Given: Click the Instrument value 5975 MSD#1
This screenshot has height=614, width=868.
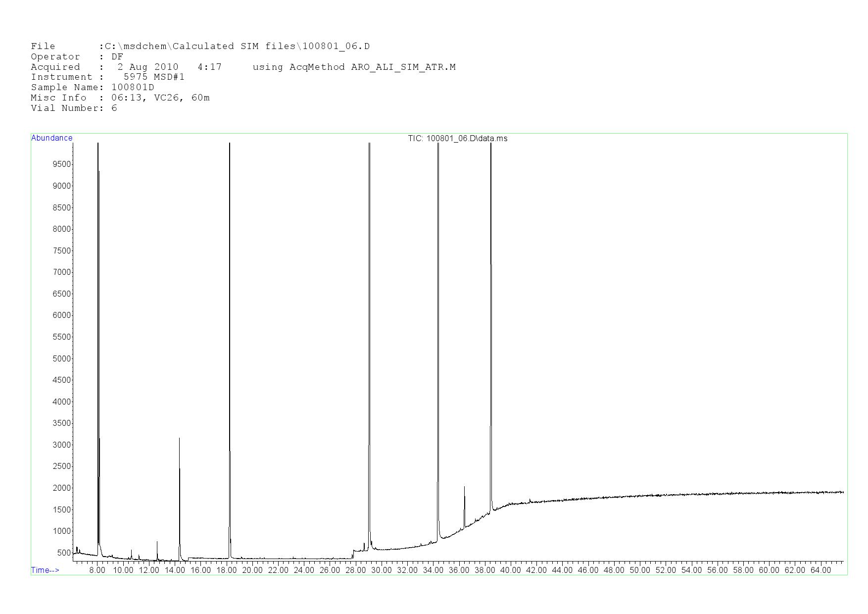Looking at the screenshot, I should [x=154, y=77].
